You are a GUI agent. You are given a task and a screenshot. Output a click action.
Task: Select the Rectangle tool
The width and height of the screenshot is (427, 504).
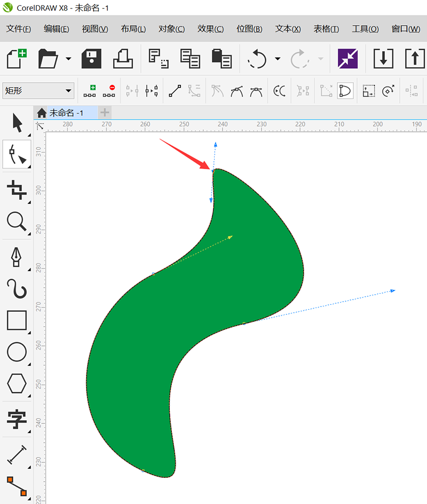point(17,320)
